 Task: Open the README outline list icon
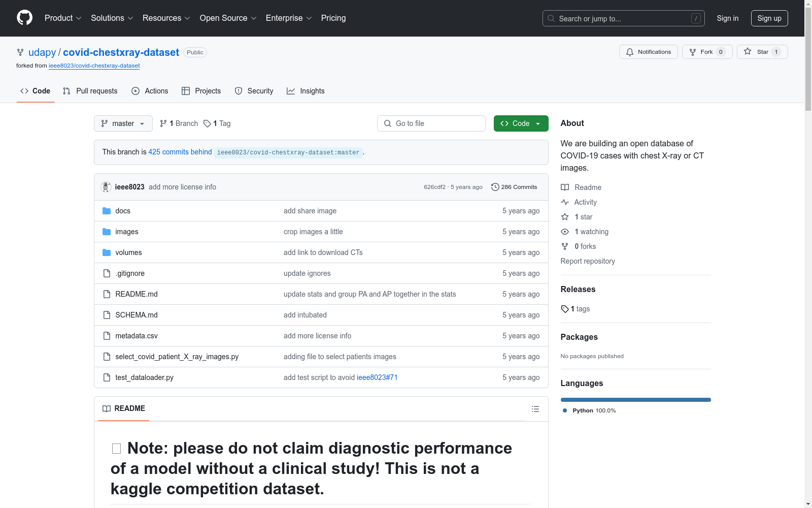535,409
